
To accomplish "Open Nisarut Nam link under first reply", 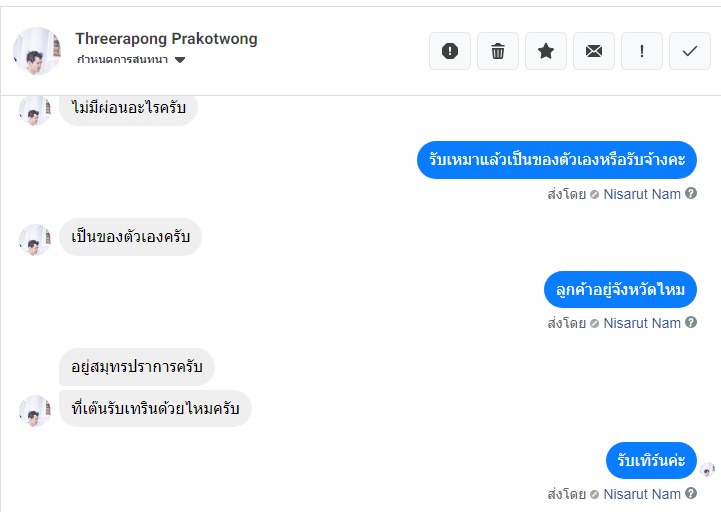I will (x=641, y=194).
